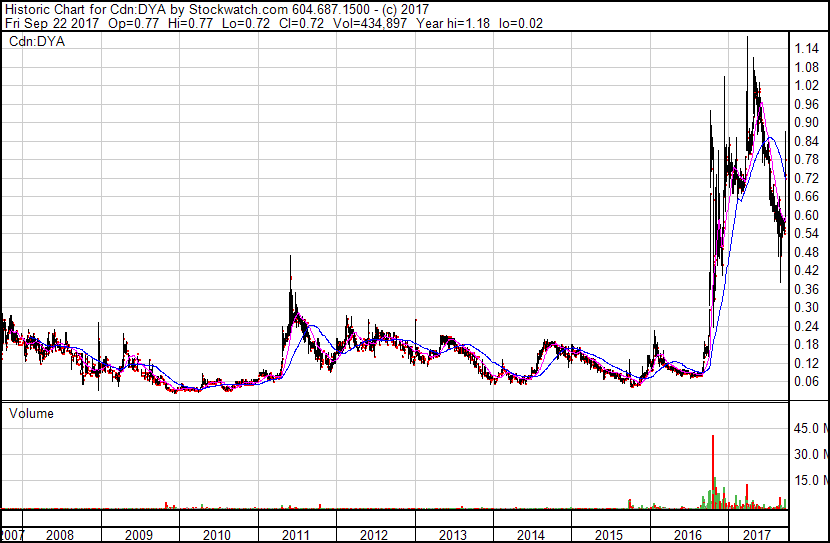The image size is (830, 543).
Task: Click the 2013 year label
Action: pos(453,535)
